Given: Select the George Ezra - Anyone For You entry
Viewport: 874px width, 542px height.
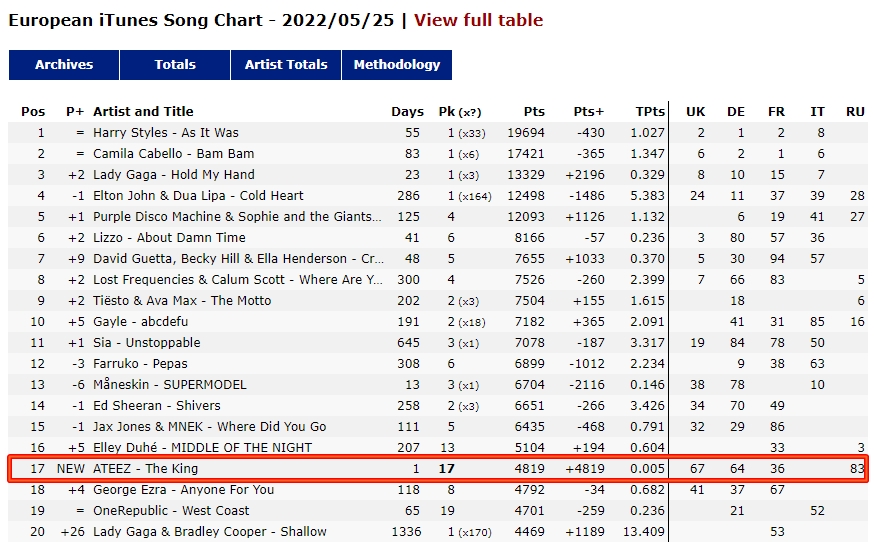Looking at the screenshot, I should point(183,490).
